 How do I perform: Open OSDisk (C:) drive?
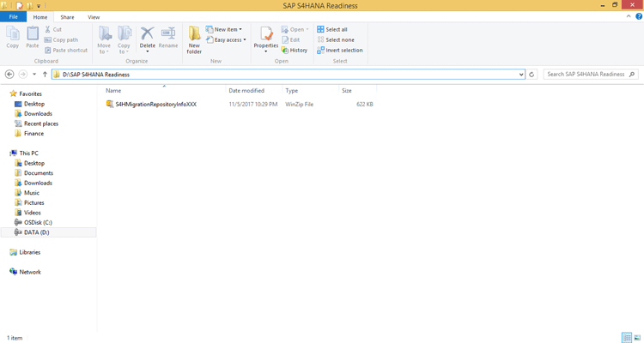pyautogui.click(x=33, y=222)
